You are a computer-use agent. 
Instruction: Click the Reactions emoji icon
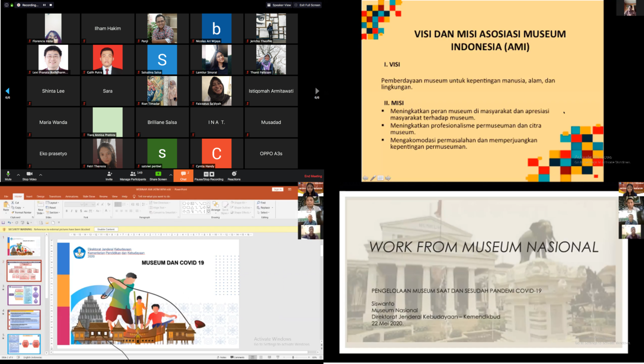click(234, 174)
